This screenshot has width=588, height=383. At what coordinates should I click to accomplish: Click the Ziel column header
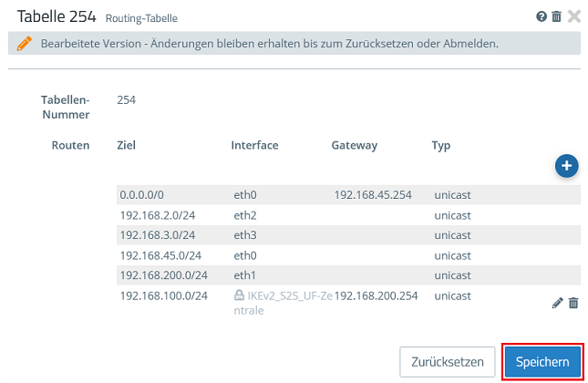coord(126,146)
